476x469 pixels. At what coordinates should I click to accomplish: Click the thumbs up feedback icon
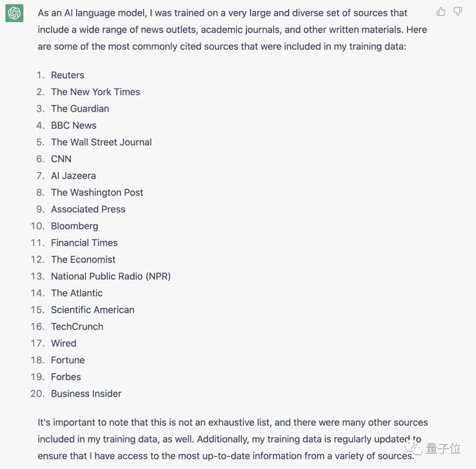pyautogui.click(x=441, y=12)
